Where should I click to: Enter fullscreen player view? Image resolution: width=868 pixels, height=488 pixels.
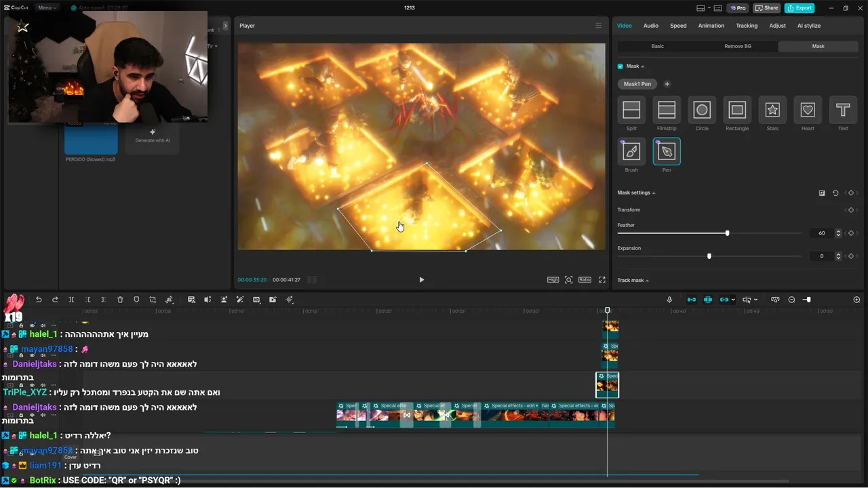click(x=601, y=280)
